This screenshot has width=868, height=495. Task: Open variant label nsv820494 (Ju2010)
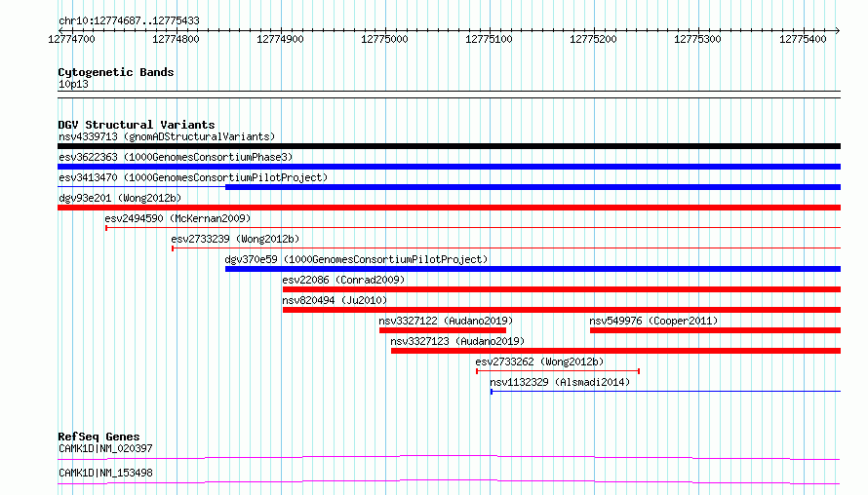(335, 300)
